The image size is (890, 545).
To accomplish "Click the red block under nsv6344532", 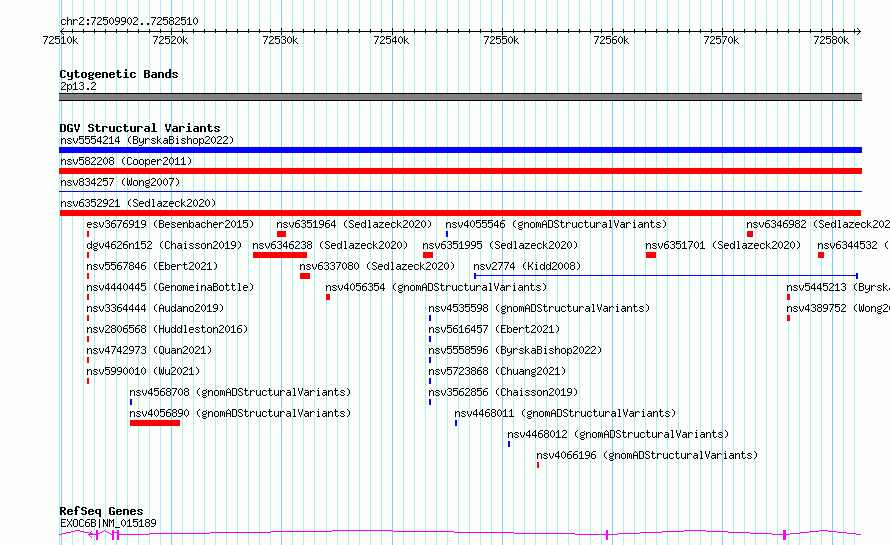I will (821, 255).
